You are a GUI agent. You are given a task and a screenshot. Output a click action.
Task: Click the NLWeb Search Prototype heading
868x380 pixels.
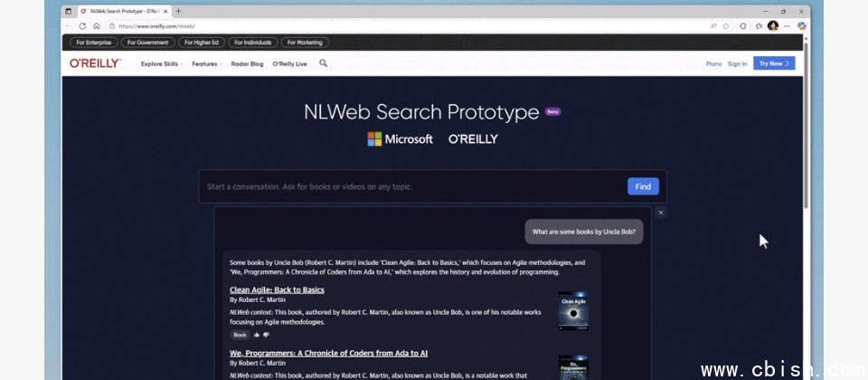(x=421, y=112)
